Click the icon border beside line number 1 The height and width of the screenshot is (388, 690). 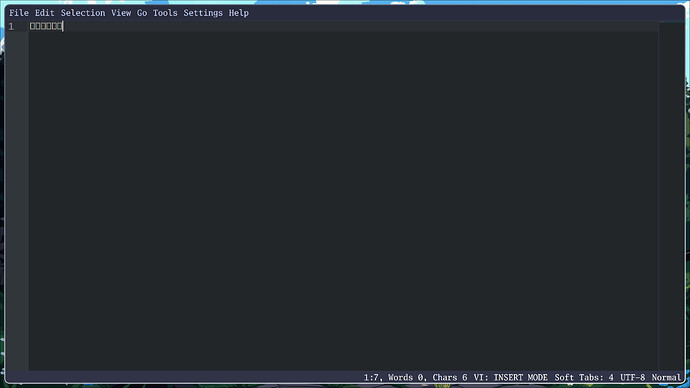(23, 26)
